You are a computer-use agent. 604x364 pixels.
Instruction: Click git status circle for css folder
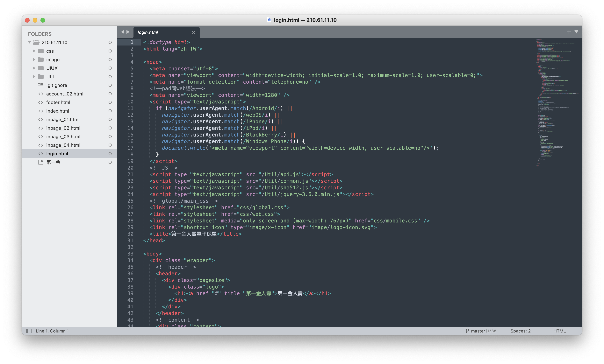[110, 51]
